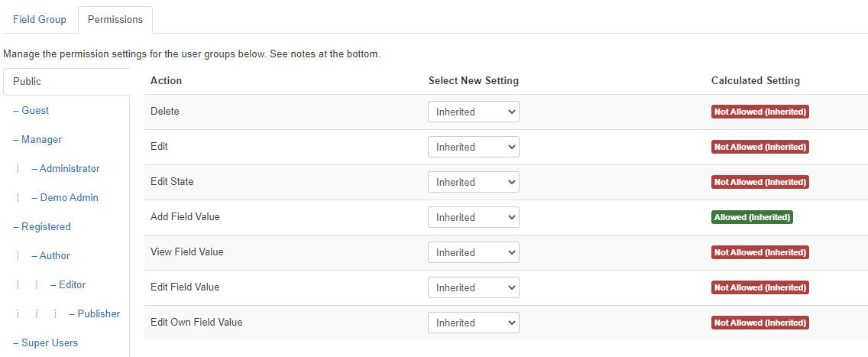
Task: Select the Editor user group
Action: [x=72, y=284]
